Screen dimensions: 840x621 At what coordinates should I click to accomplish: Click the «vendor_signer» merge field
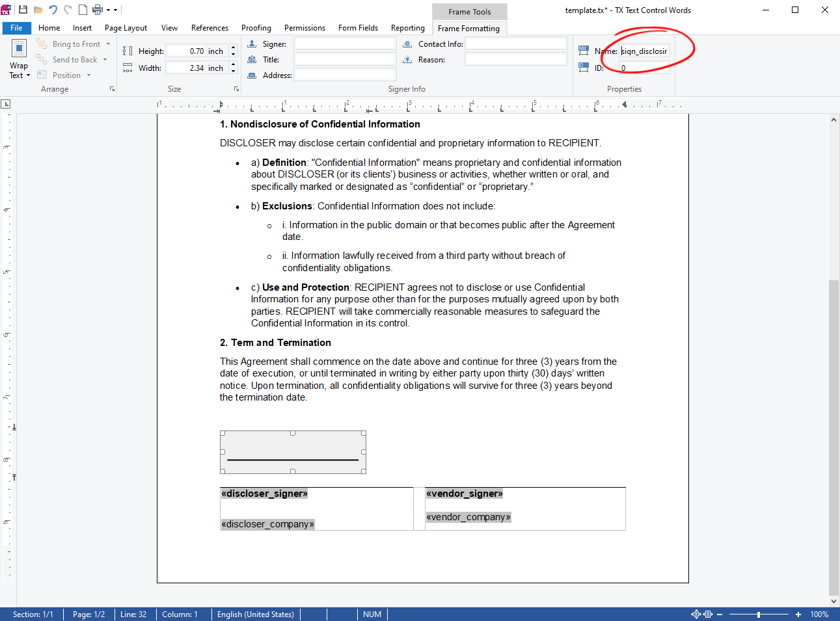click(465, 494)
